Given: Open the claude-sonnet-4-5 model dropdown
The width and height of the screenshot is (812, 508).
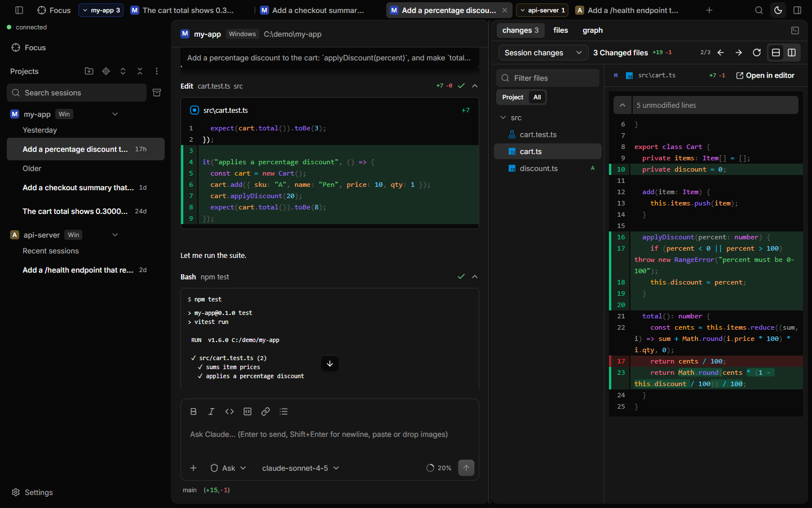Looking at the screenshot, I should (301, 468).
